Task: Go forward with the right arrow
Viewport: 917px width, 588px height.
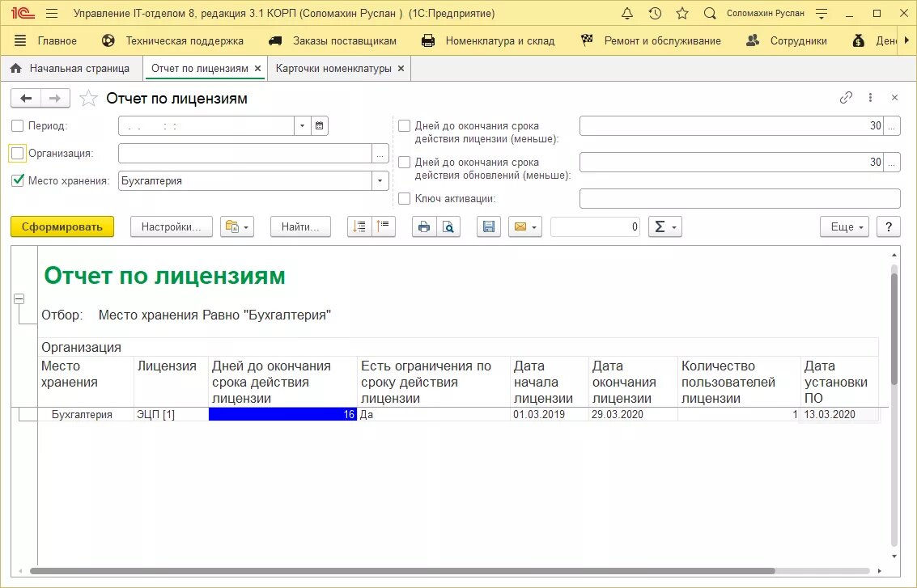Action: (55, 98)
